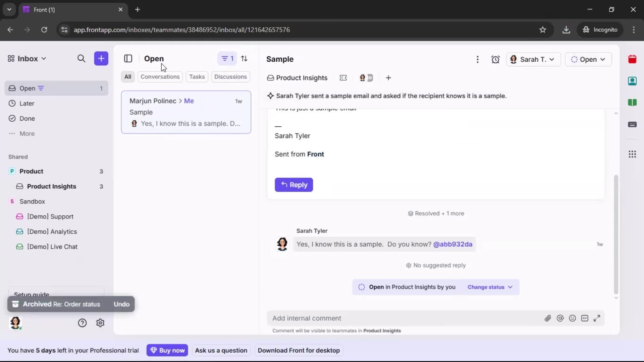Compose new conversation with the purple plus
The image size is (644, 362).
click(101, 58)
